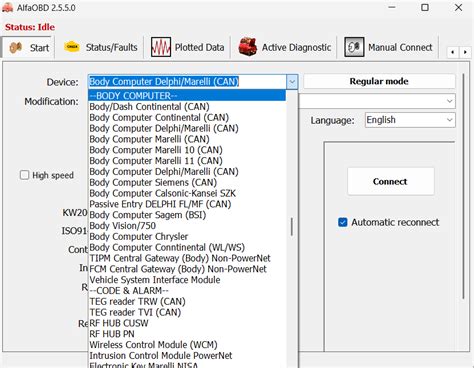Click the right panel vertical scrollbar

[x=463, y=187]
